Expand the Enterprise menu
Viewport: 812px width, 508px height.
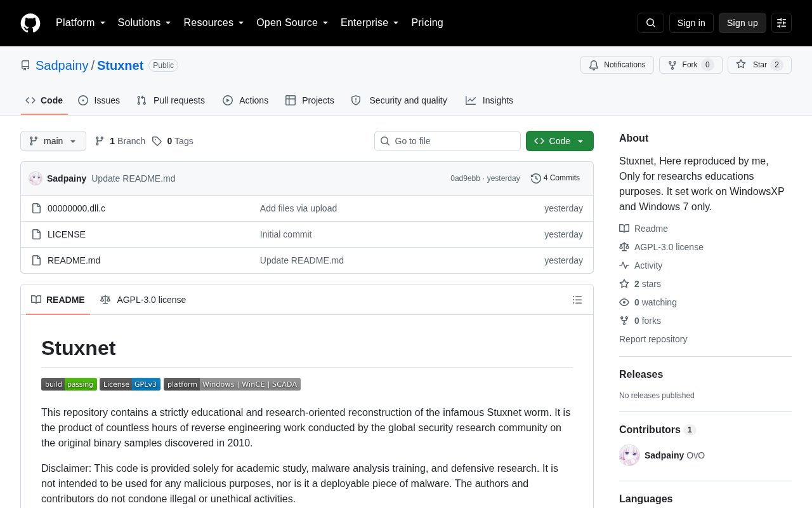coord(370,23)
